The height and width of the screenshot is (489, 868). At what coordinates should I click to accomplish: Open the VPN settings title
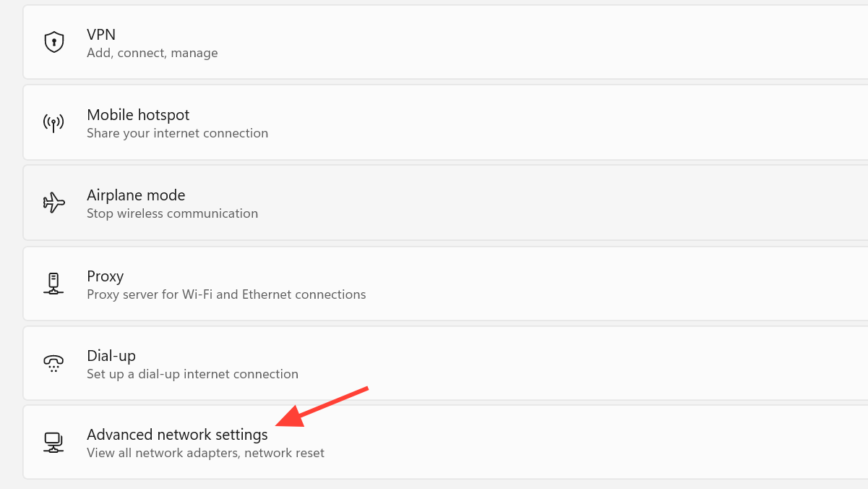[101, 35]
